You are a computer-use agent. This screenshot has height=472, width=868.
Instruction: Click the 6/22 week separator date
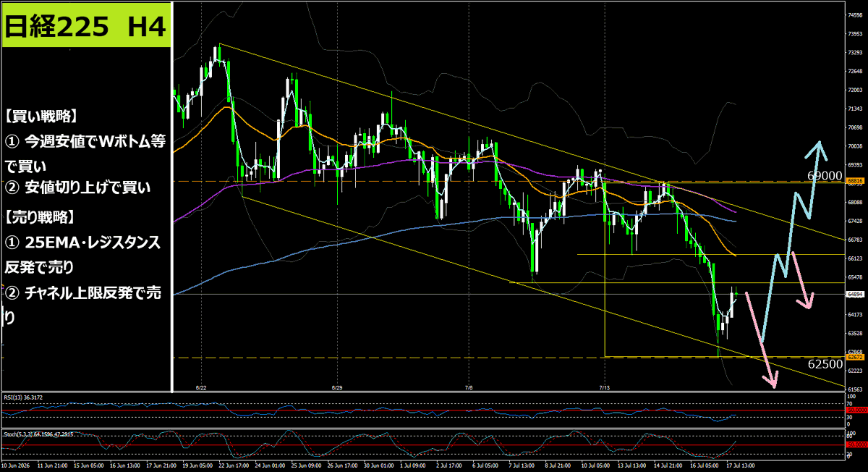point(202,388)
